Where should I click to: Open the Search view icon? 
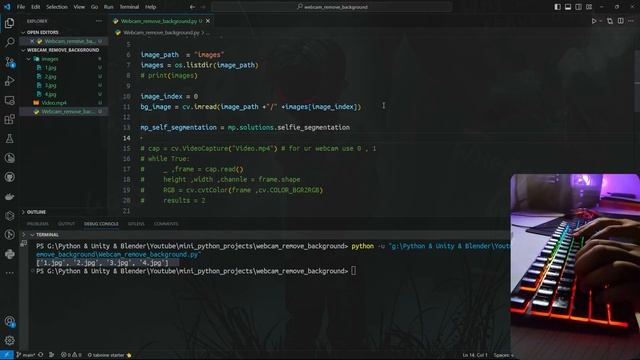pyautogui.click(x=9, y=42)
